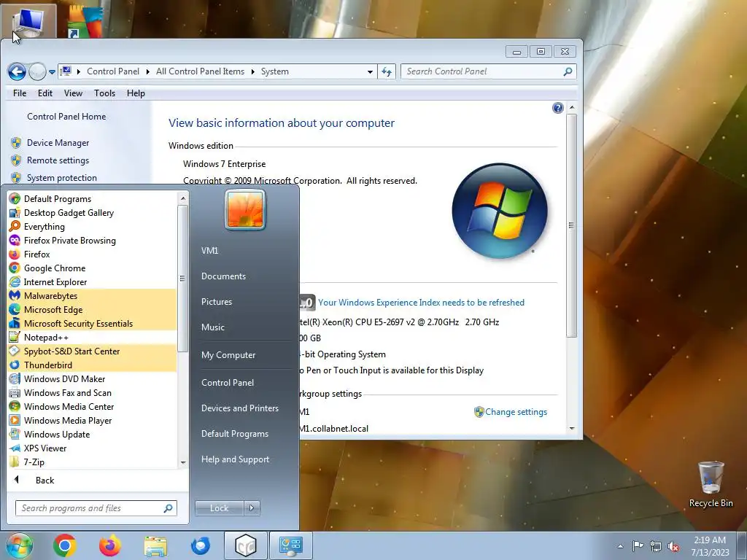Screen dimensions: 747x560
Task: Open Microsoft Security Essentials
Action: [x=92, y=323]
